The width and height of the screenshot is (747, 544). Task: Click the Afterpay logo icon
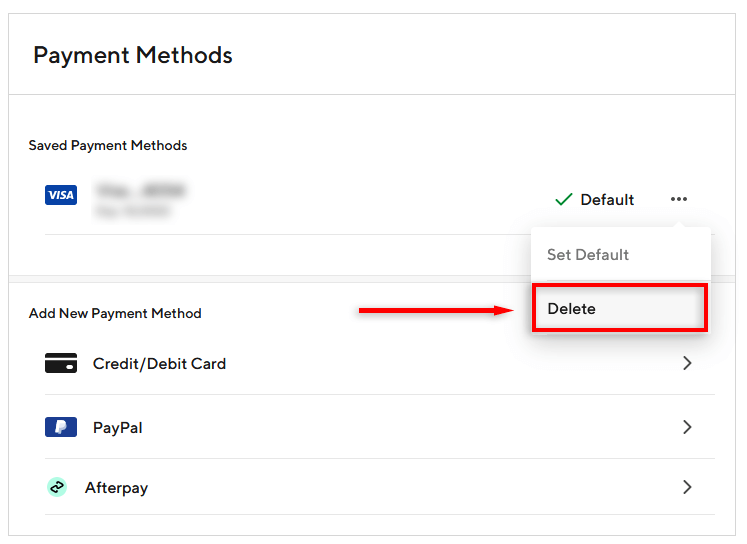(x=57, y=487)
